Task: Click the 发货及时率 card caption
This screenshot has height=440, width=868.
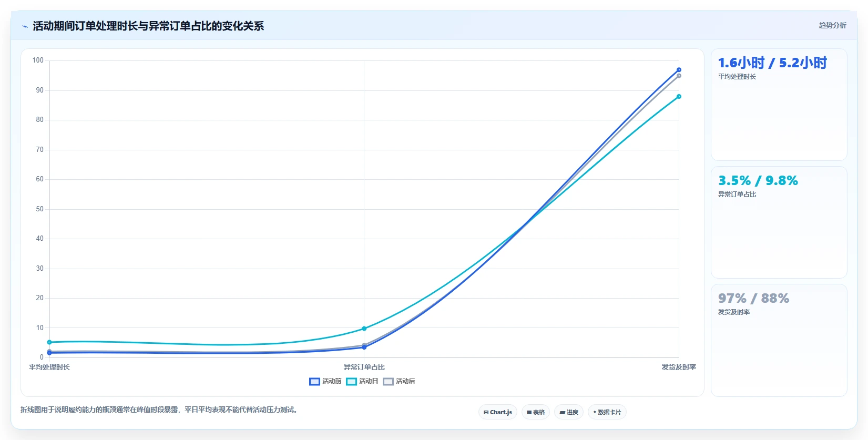Action: point(734,312)
